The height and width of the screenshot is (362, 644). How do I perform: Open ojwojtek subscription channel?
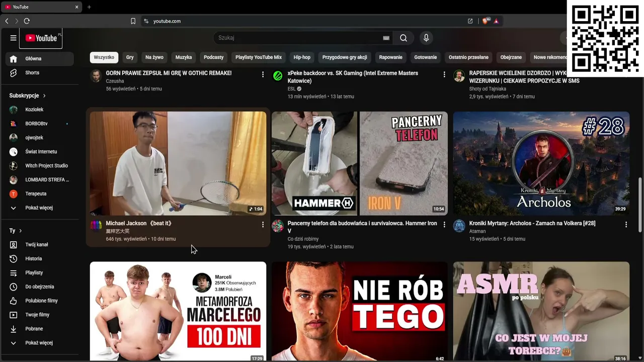tap(39, 138)
